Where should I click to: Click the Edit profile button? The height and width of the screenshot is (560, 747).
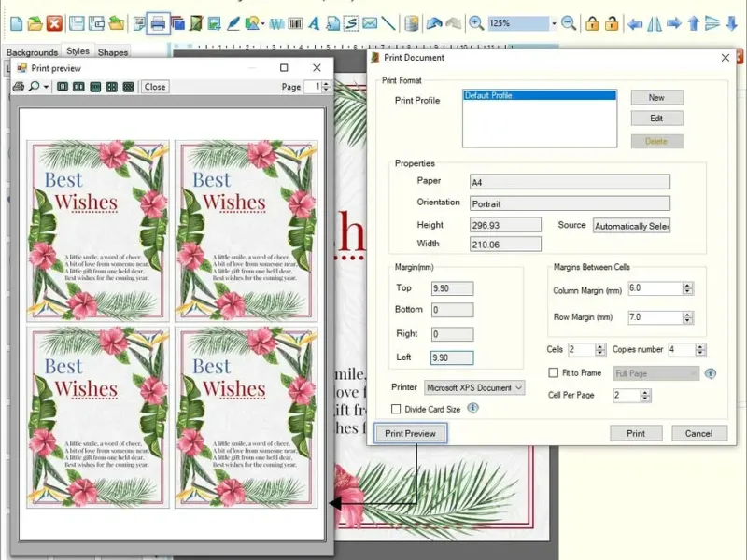(656, 119)
